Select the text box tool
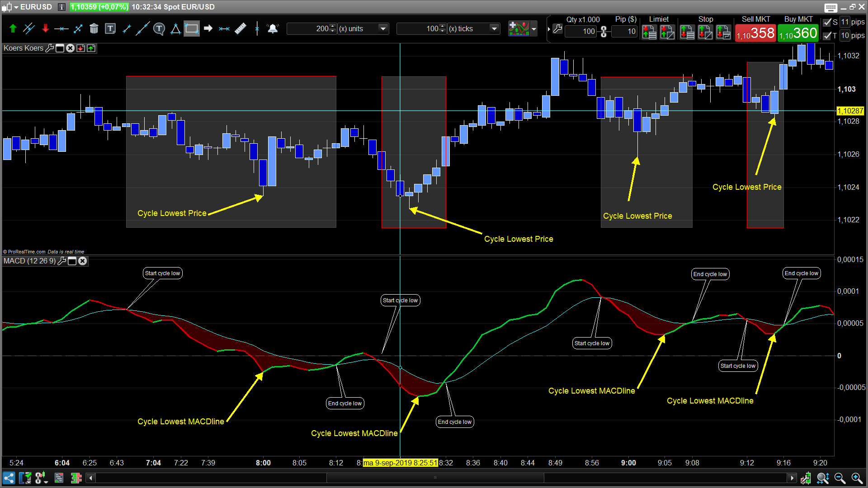Screen dimensions: 868x488 pos(110,29)
